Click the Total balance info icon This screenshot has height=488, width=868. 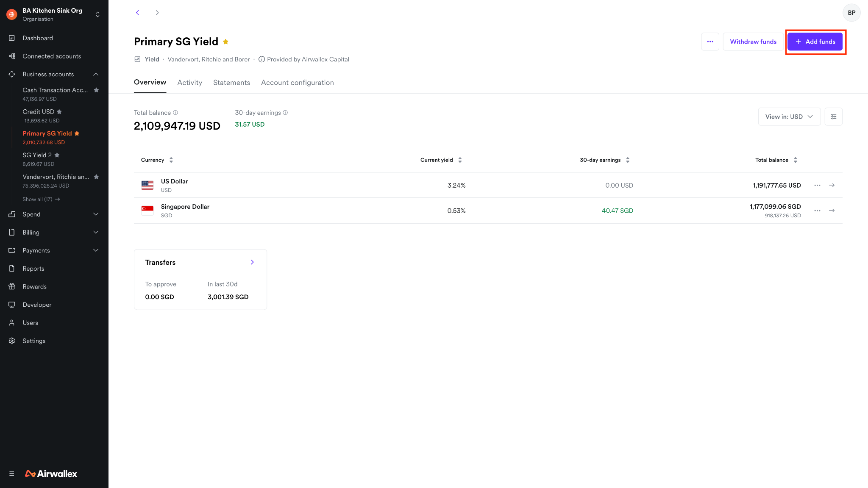pos(175,113)
